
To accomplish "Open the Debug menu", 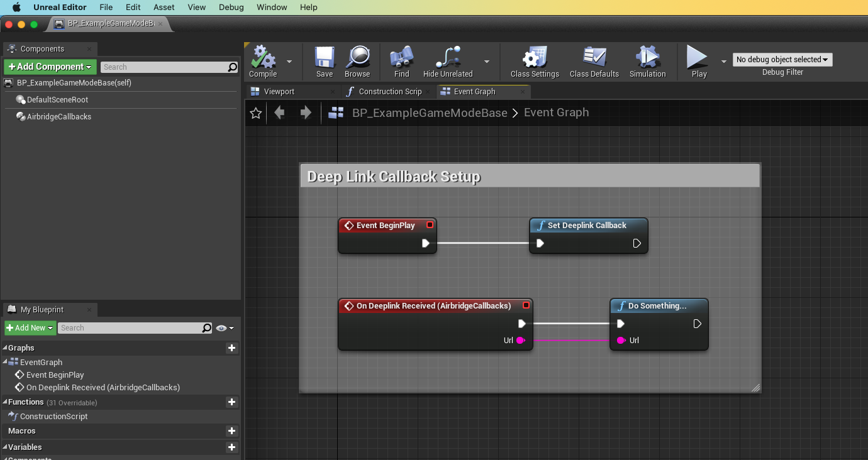I will 231,8.
